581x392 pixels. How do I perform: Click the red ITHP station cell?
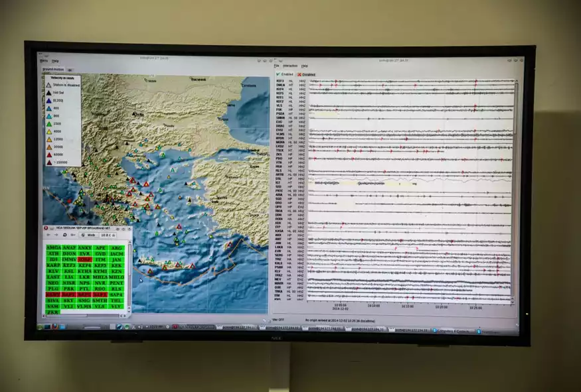84,259
